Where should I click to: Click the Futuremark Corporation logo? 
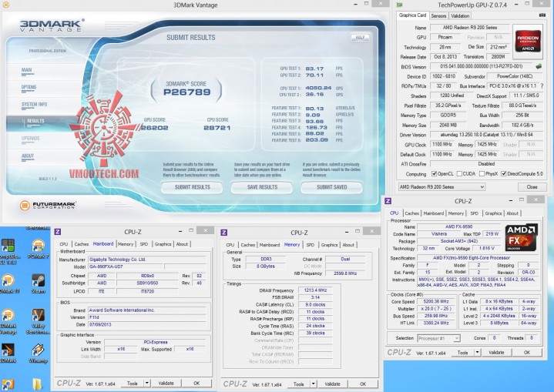48,205
